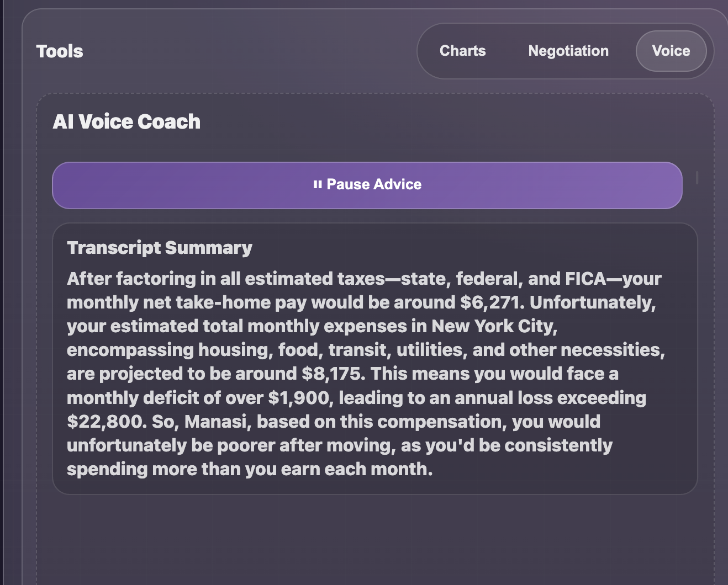The width and height of the screenshot is (728, 585).
Task: Switch to the Charts tab
Action: click(x=462, y=51)
